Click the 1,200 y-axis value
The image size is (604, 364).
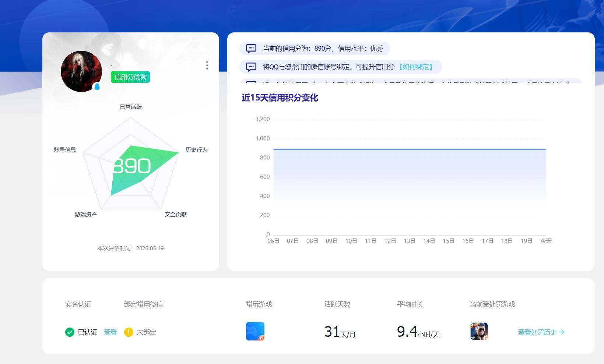pyautogui.click(x=263, y=119)
